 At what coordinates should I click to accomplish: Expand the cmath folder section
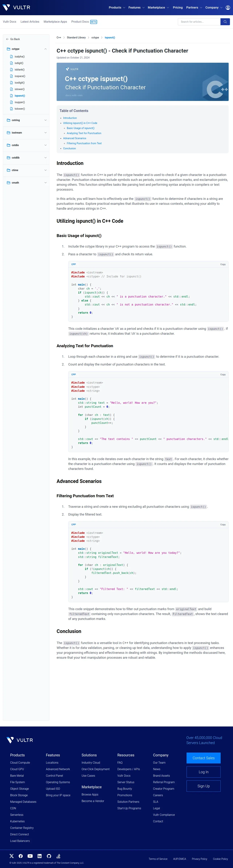click(27, 183)
